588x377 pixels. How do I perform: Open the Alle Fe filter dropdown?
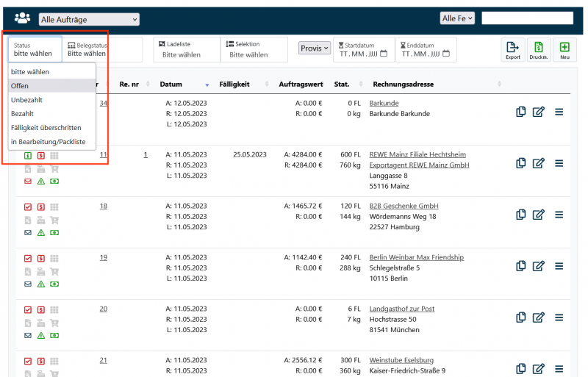tap(457, 18)
